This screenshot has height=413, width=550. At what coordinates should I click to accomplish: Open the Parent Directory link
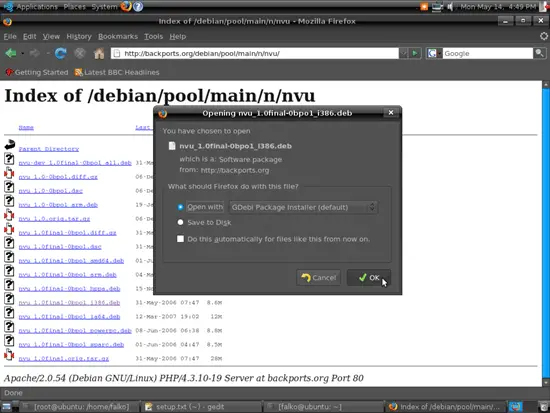click(x=49, y=149)
